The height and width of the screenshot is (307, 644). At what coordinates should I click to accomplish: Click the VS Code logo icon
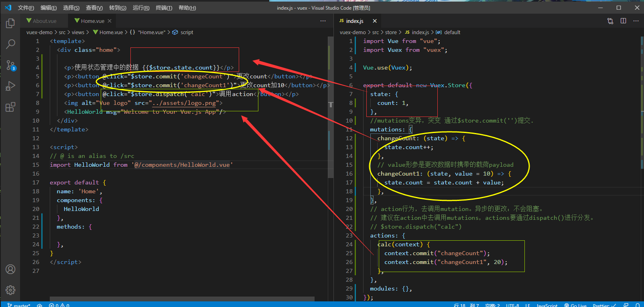click(8, 8)
